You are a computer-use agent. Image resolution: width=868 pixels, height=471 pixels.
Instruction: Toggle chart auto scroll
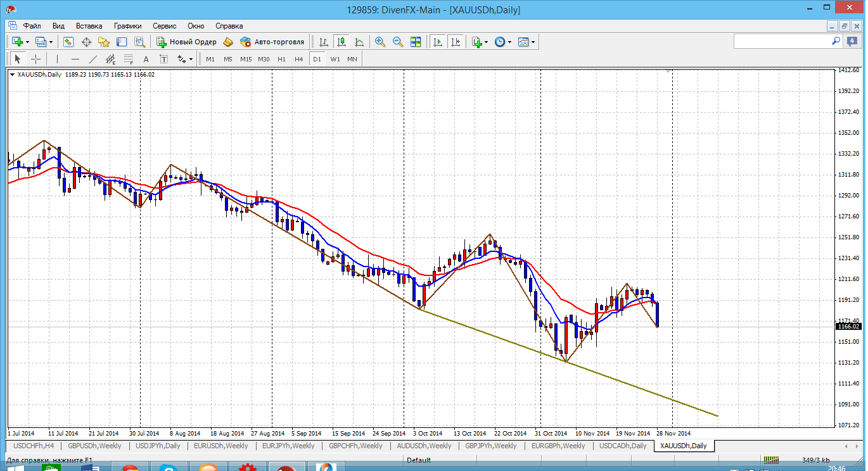pos(437,42)
